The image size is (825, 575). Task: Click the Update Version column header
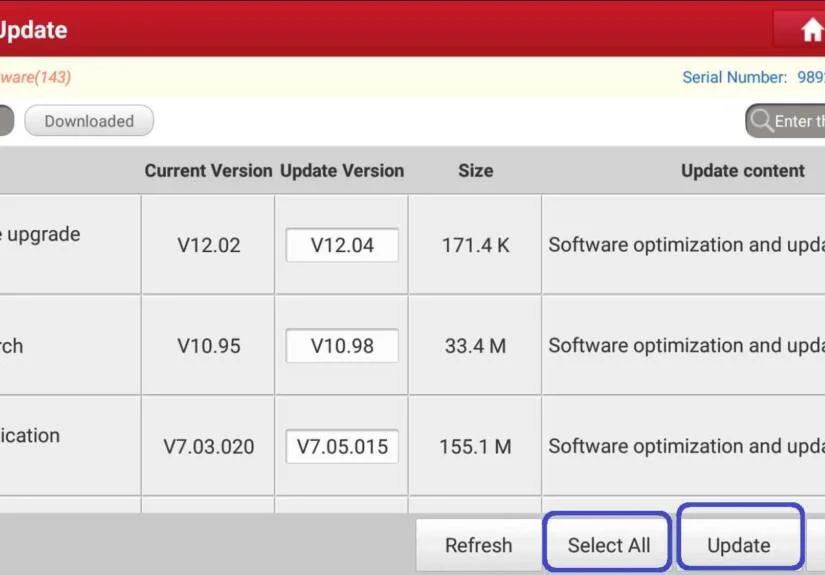tap(342, 171)
